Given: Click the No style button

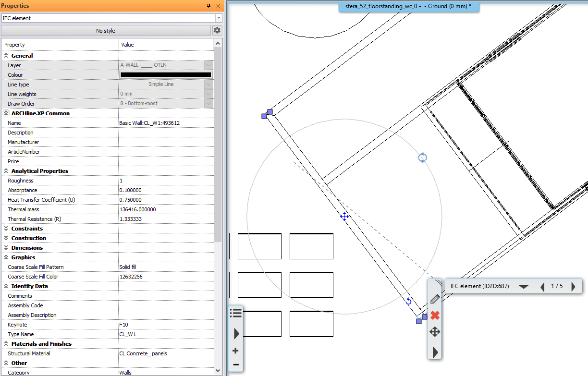Looking at the screenshot, I should click(x=106, y=31).
